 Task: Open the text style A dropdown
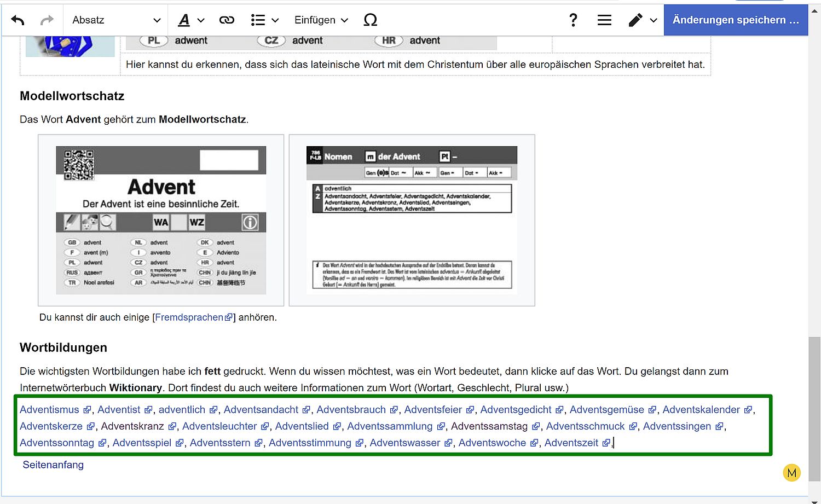[191, 20]
